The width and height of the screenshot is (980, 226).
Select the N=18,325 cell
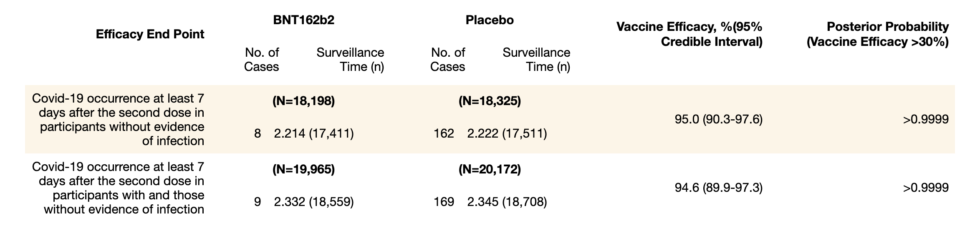(x=490, y=101)
